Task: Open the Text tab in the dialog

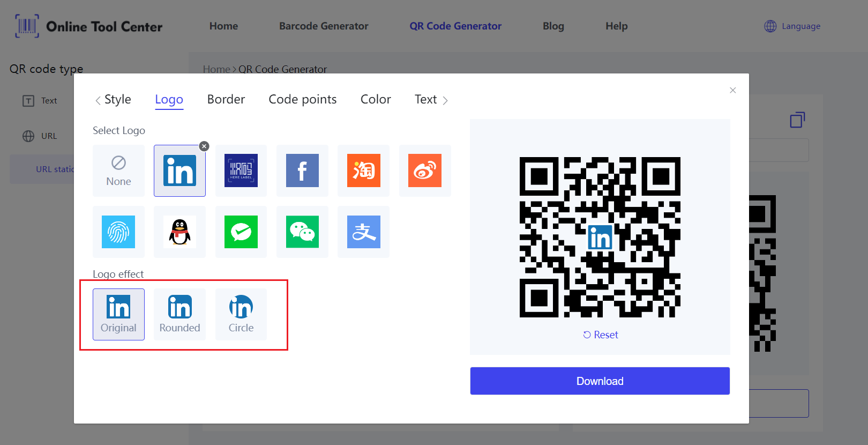Action: click(x=426, y=99)
